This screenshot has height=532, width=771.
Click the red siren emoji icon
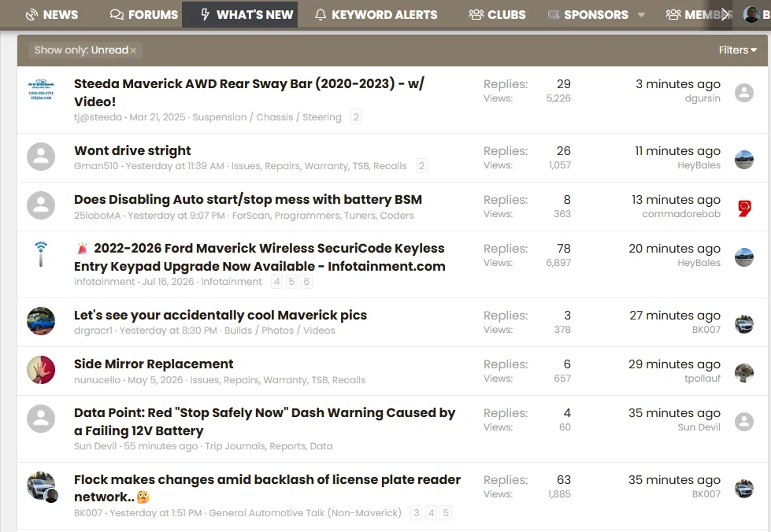click(x=83, y=249)
